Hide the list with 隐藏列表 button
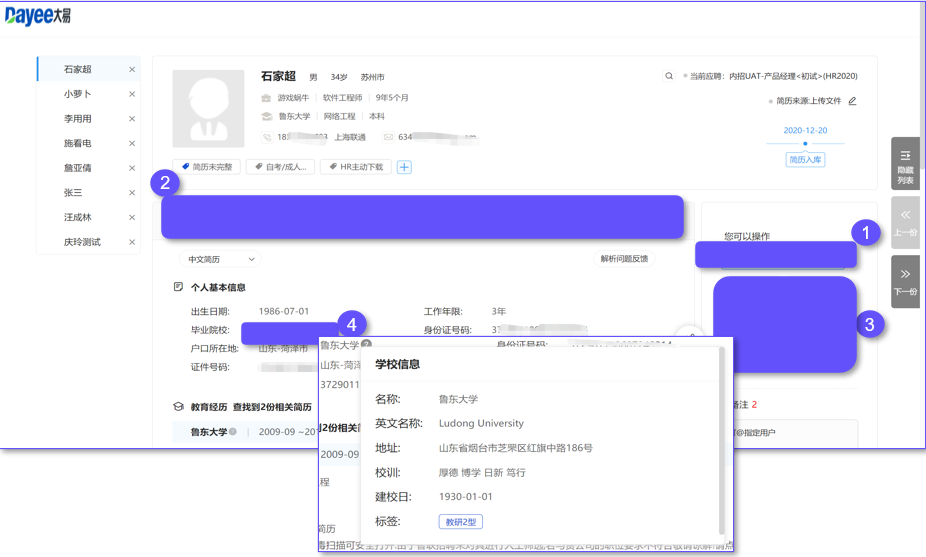The height and width of the screenshot is (557, 926). [x=905, y=164]
